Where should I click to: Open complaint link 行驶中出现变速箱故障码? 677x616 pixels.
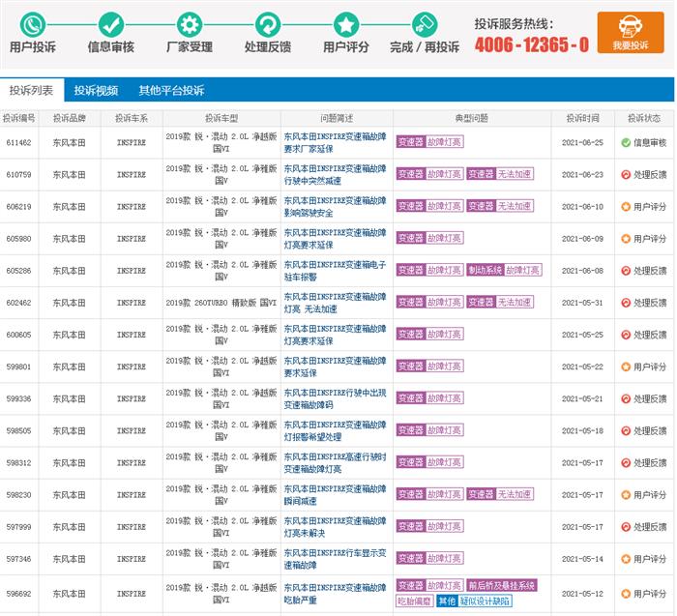[x=335, y=398]
